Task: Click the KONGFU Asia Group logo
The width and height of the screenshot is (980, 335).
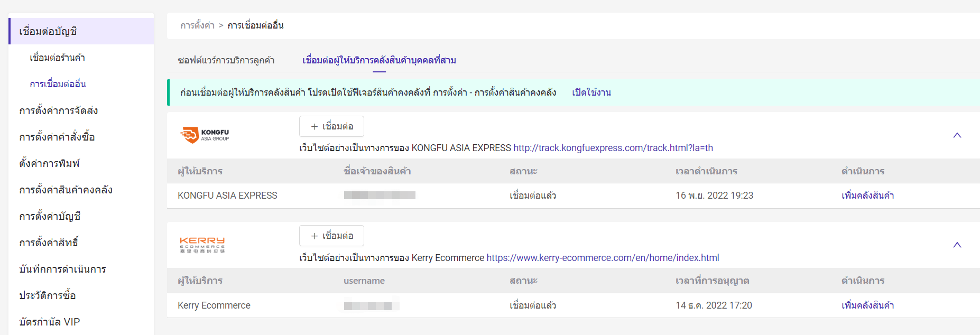Action: tap(205, 135)
